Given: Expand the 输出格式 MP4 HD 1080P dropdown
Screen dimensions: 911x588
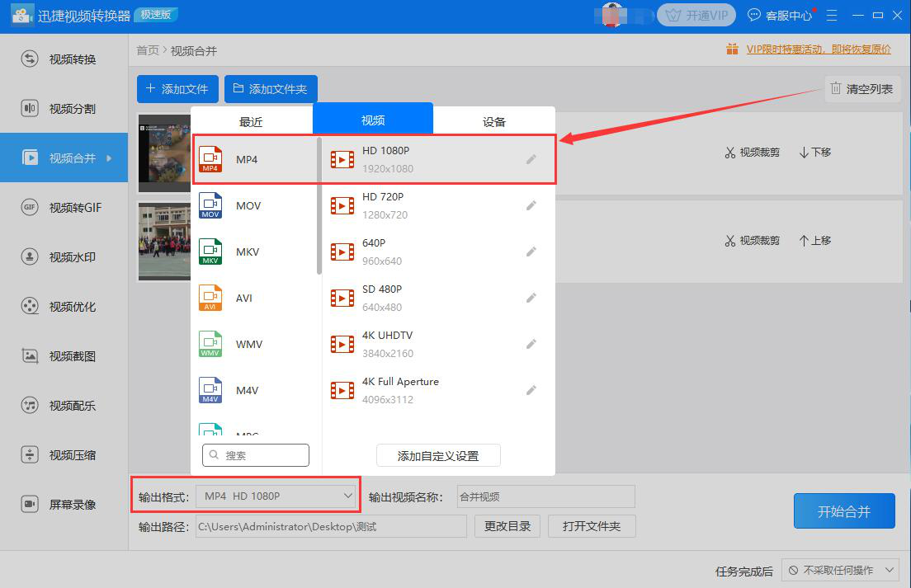Looking at the screenshot, I should tap(276, 496).
